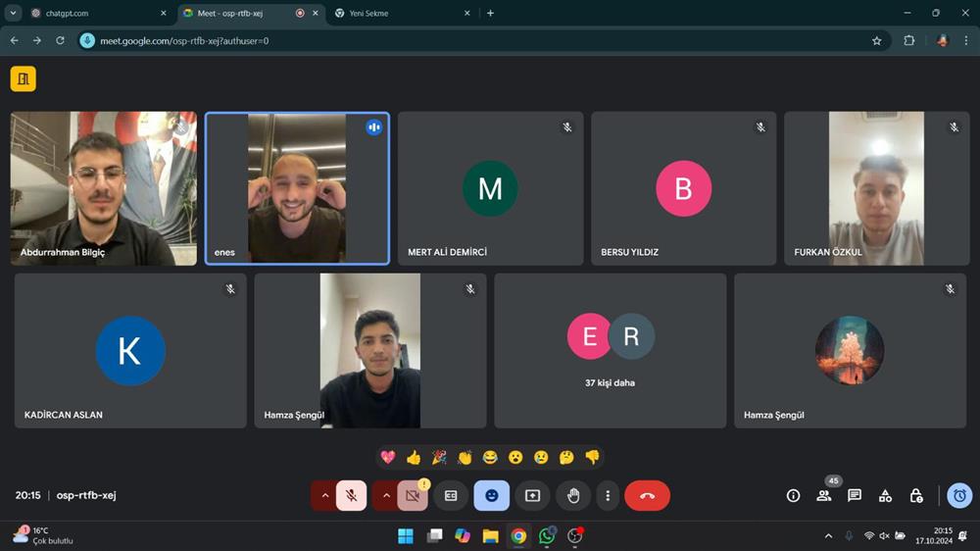This screenshot has height=551, width=980.
Task: Start presenting your screen
Action: coord(532,495)
